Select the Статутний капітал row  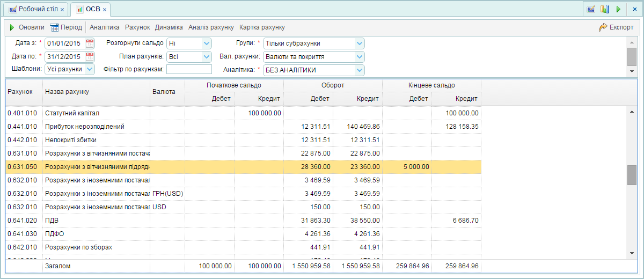click(244, 113)
